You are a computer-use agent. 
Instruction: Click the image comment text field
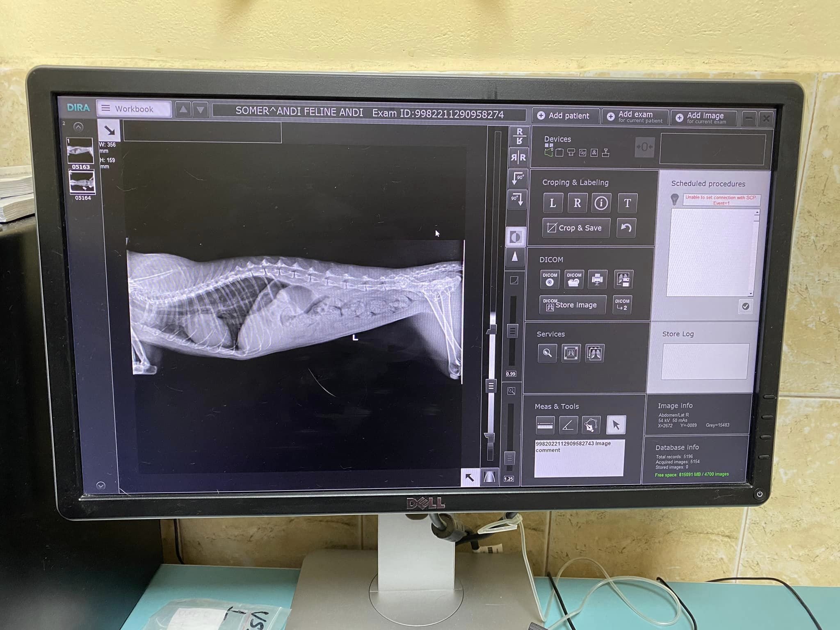click(x=579, y=458)
